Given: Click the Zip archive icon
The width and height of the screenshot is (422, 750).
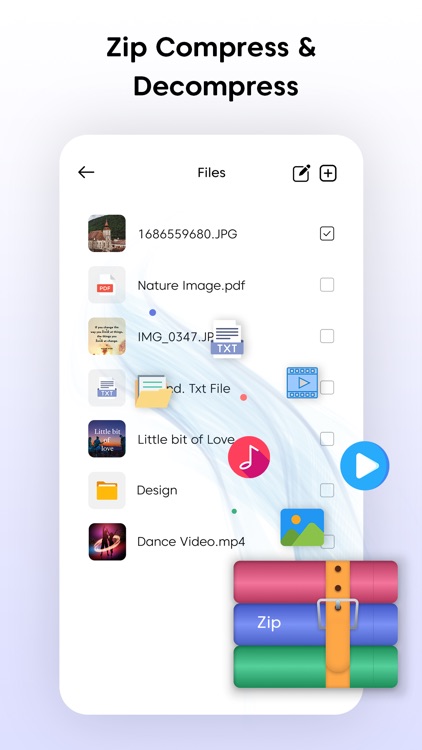Looking at the screenshot, I should [316, 624].
